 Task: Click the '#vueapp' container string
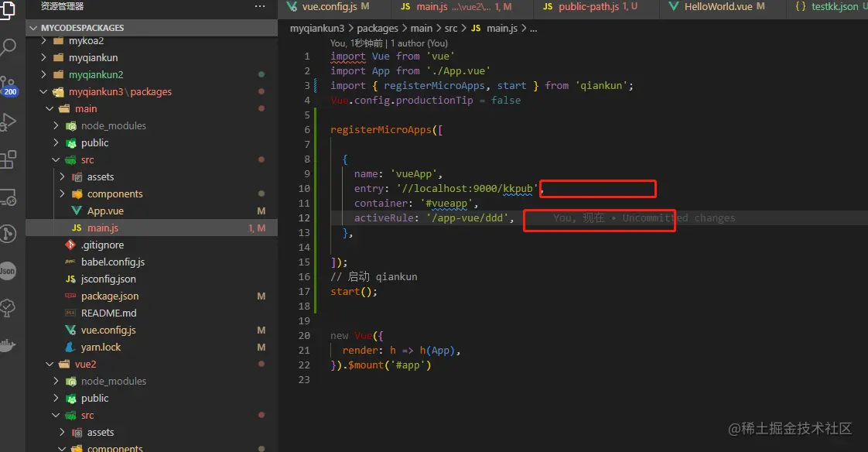tap(446, 204)
